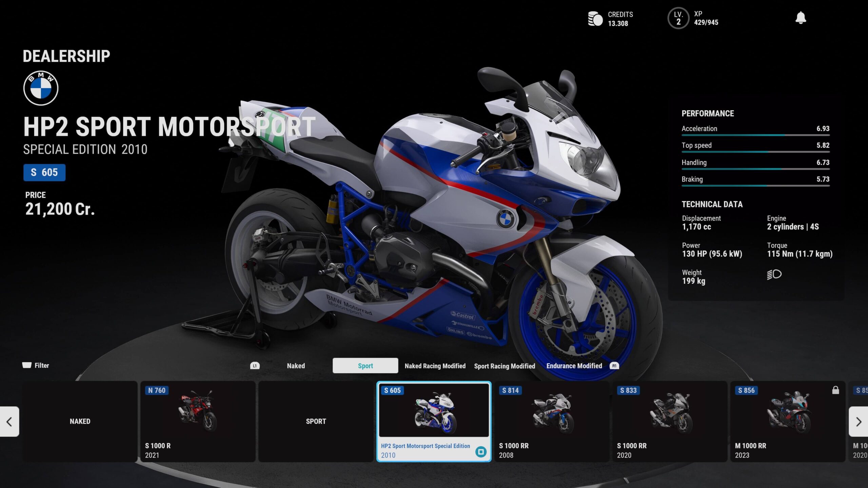This screenshot has height=488, width=868.
Task: Select the Sport Racing Modified tab
Action: [x=504, y=366]
